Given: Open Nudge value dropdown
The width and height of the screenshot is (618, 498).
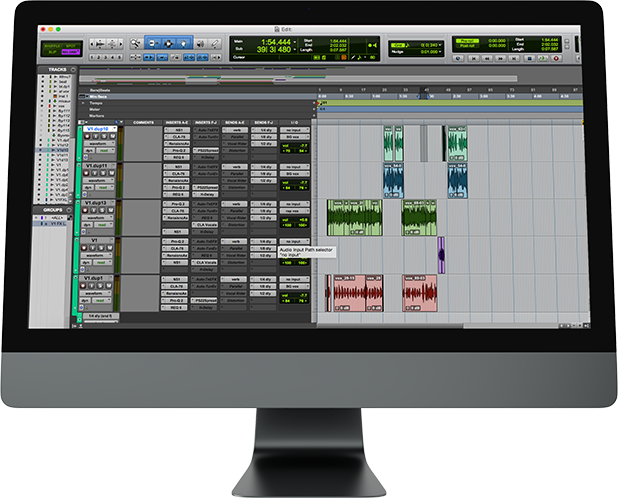Looking at the screenshot, I should (x=440, y=52).
